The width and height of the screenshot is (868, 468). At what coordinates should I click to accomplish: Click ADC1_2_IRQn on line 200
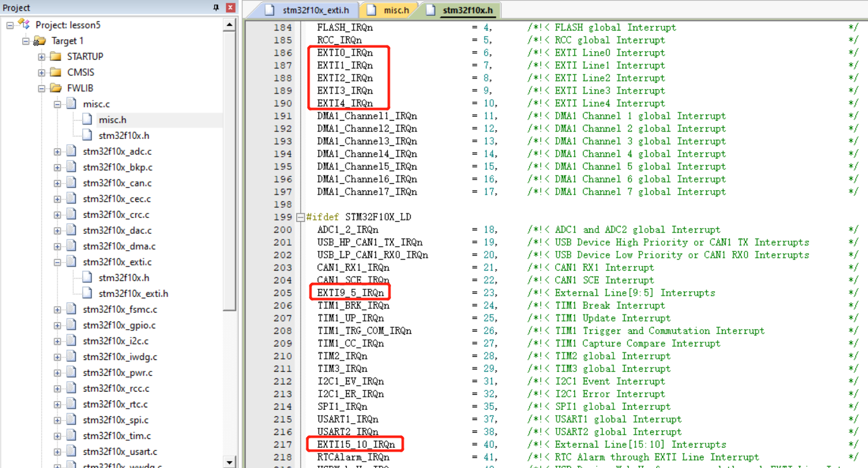click(348, 230)
